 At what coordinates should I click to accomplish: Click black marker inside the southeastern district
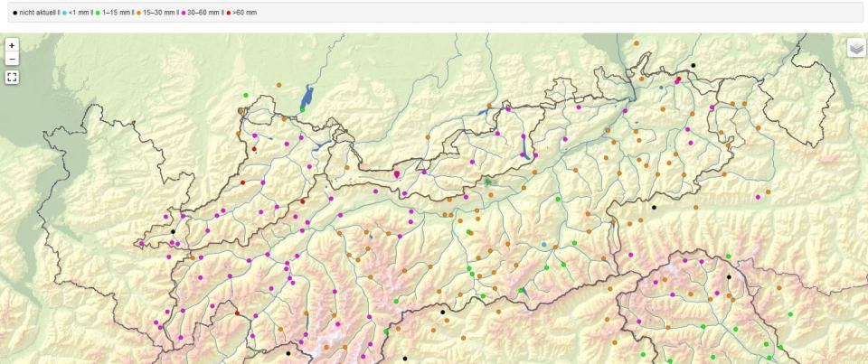pos(729,277)
